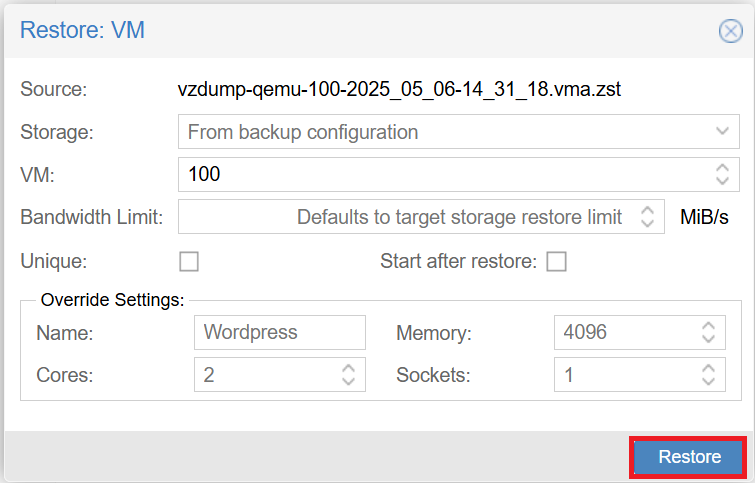Decrease Bandwidth Limit spinner value
Image resolution: width=755 pixels, height=483 pixels.
tap(648, 223)
